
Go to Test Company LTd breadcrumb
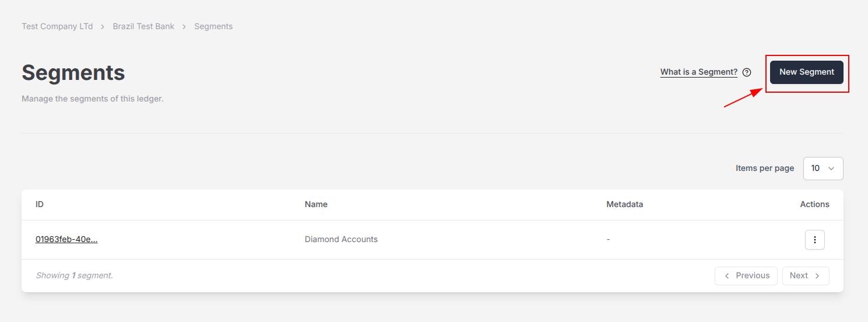click(x=57, y=27)
